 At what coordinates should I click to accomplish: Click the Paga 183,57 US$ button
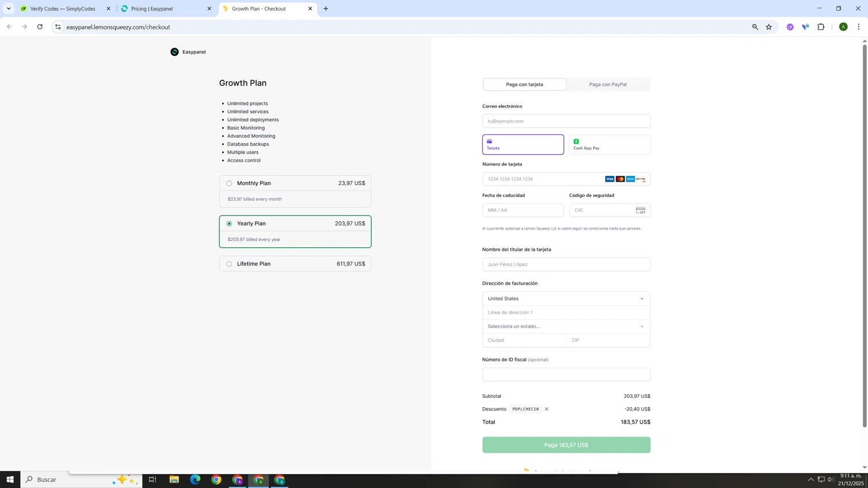point(567,445)
